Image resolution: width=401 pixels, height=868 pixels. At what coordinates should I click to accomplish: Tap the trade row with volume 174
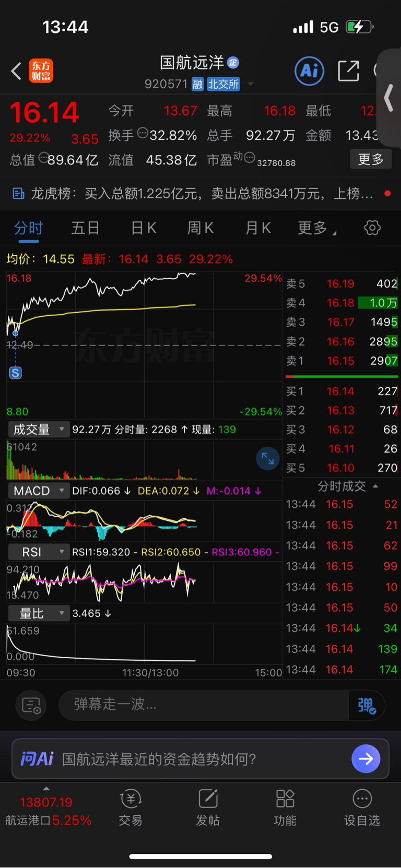(x=341, y=670)
